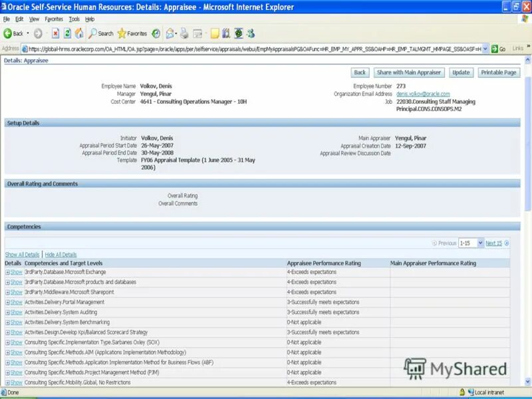This screenshot has width=532, height=399.
Task: Open the Help menu
Action: tap(90, 19)
